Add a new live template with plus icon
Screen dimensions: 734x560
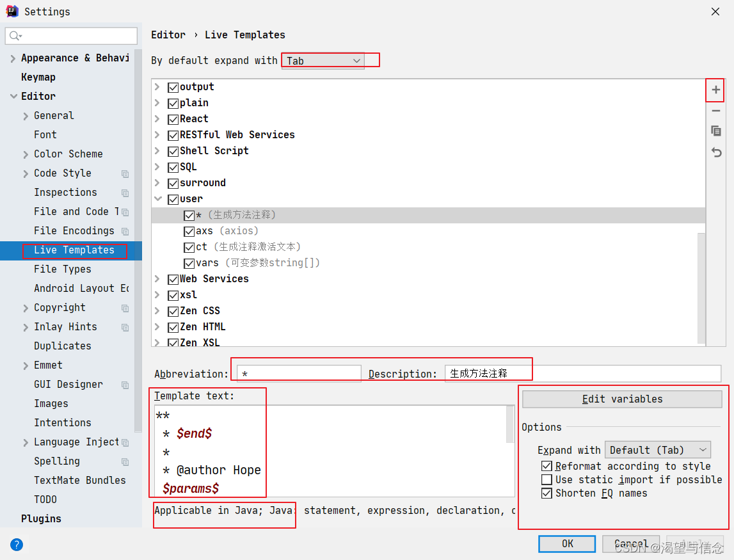pyautogui.click(x=715, y=90)
